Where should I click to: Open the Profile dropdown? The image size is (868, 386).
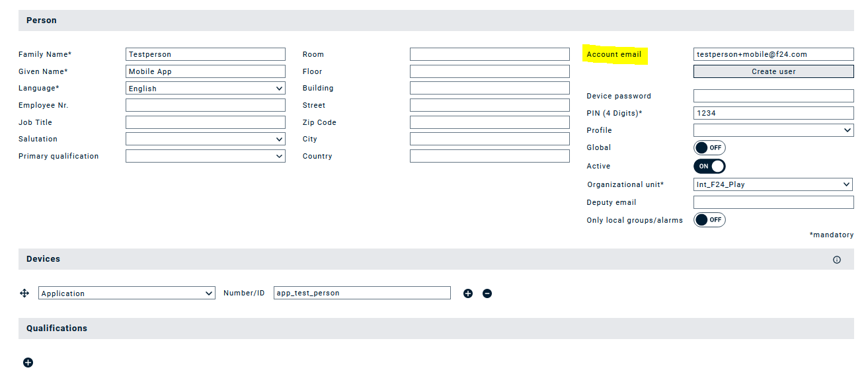(773, 130)
